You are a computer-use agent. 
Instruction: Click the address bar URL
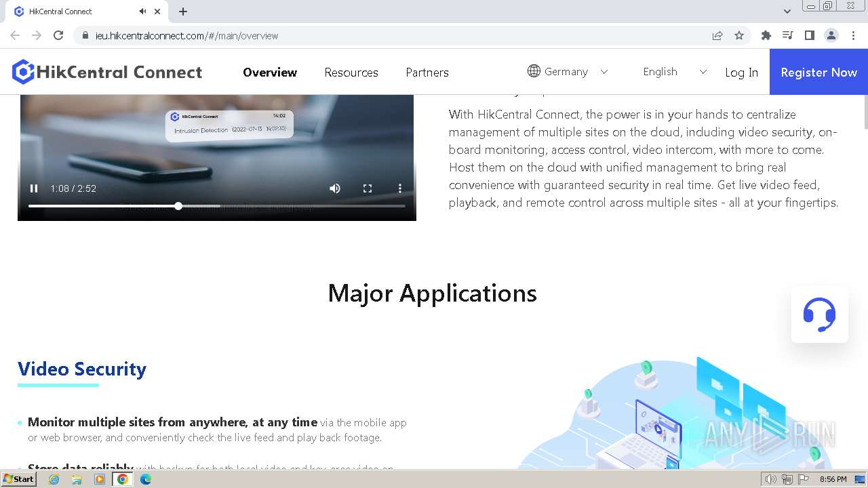[x=186, y=36]
